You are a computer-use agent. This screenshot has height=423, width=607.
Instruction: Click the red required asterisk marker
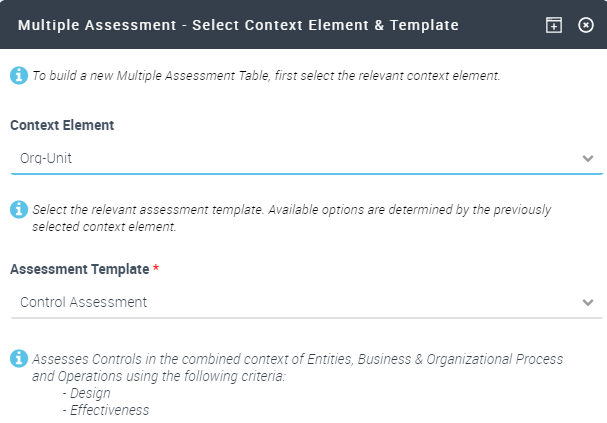click(x=157, y=269)
